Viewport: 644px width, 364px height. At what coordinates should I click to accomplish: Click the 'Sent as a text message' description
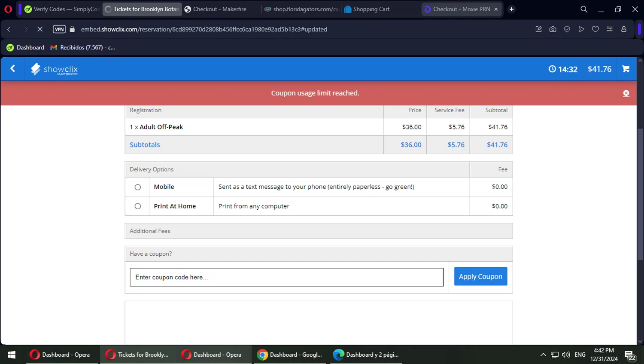(316, 187)
